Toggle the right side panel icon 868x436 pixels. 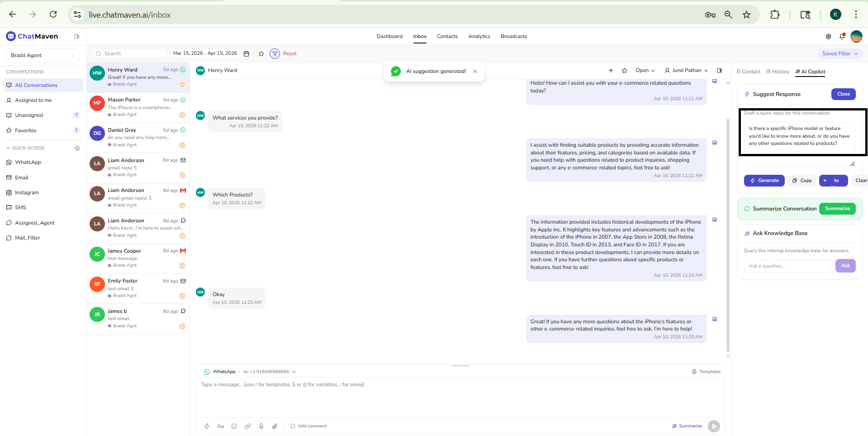[719, 70]
